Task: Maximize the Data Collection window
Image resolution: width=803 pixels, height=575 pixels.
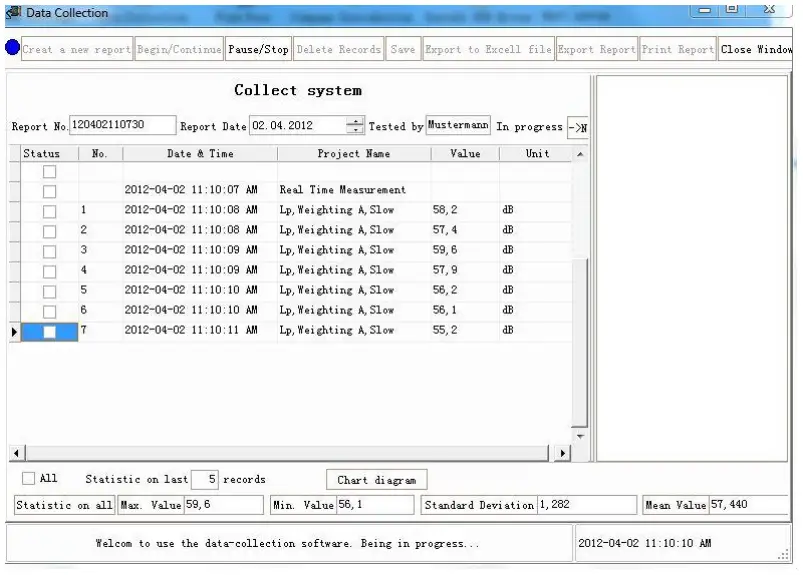Action: pyautogui.click(x=732, y=9)
